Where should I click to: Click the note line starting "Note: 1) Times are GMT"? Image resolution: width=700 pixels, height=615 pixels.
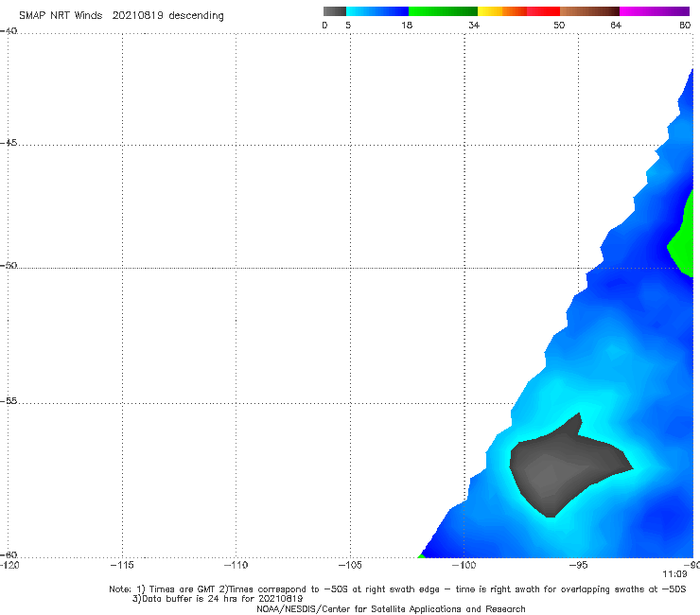(x=397, y=589)
